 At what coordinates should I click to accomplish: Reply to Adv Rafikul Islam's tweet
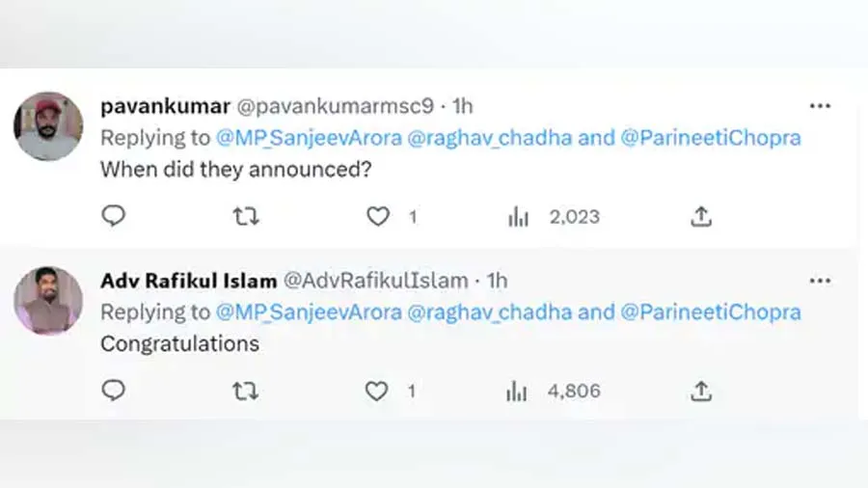(114, 391)
